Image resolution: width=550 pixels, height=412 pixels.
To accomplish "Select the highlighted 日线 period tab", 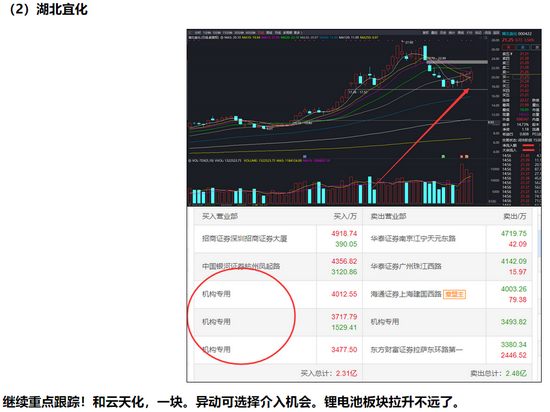I will coord(261,33).
